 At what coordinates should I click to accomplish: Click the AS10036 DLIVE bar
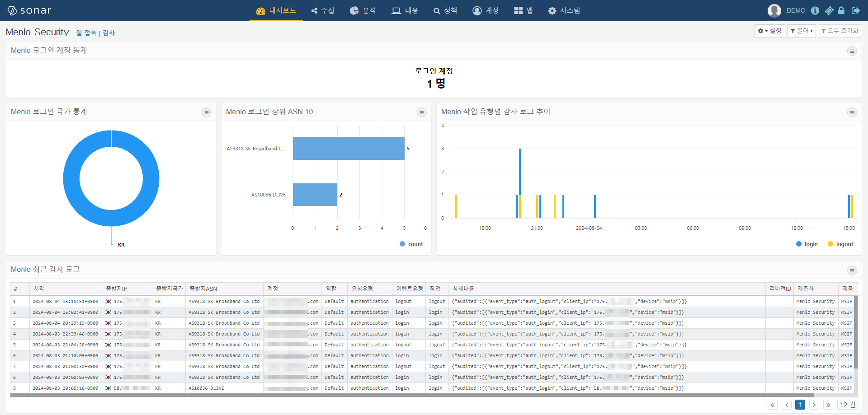315,195
